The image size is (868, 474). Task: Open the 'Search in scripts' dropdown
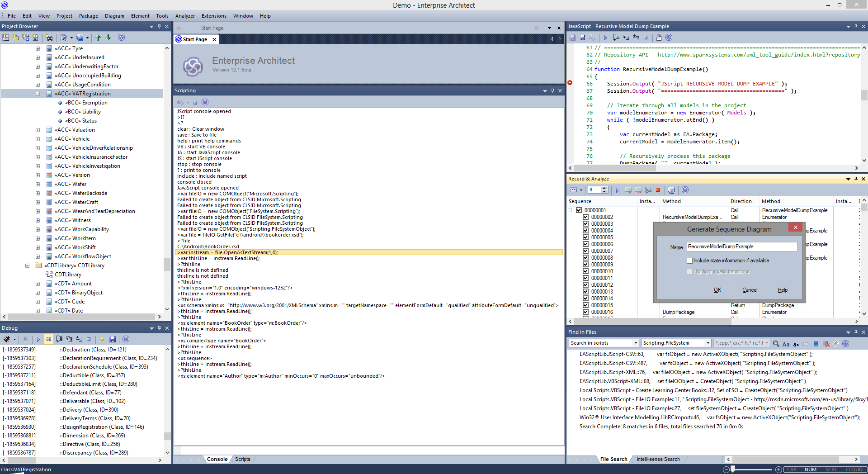point(635,343)
